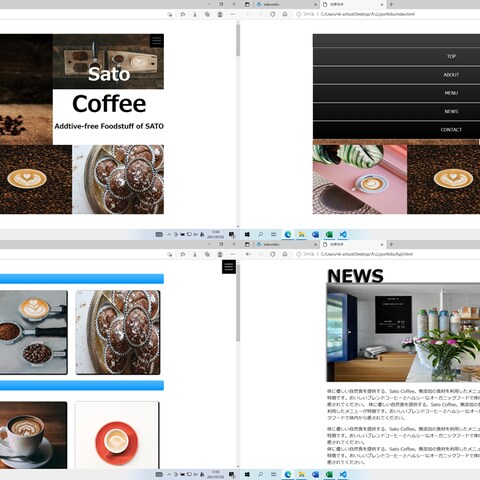Screen dimensions: 480x480
Task: Open the CONTACT navigation link
Action: click(x=451, y=130)
